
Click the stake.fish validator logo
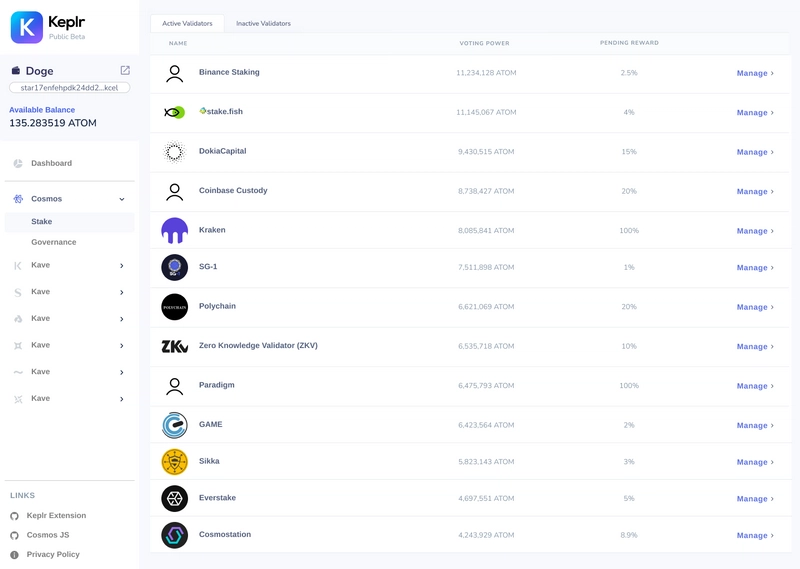coord(174,112)
